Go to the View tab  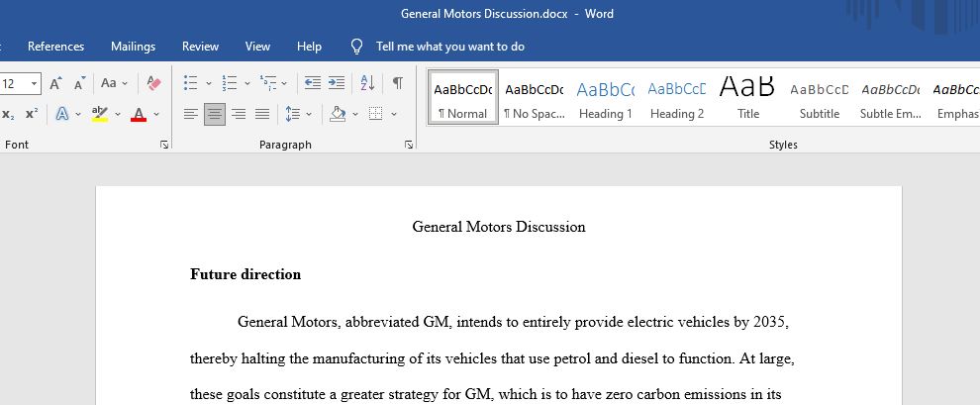pos(257,47)
